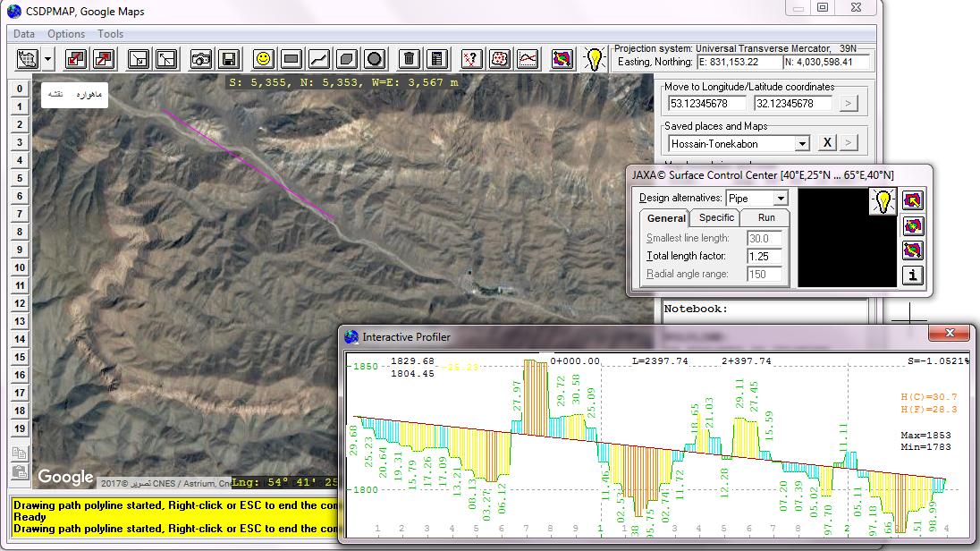Click the L=2397.74 length readout in profiler
980x551 pixels.
(x=660, y=361)
